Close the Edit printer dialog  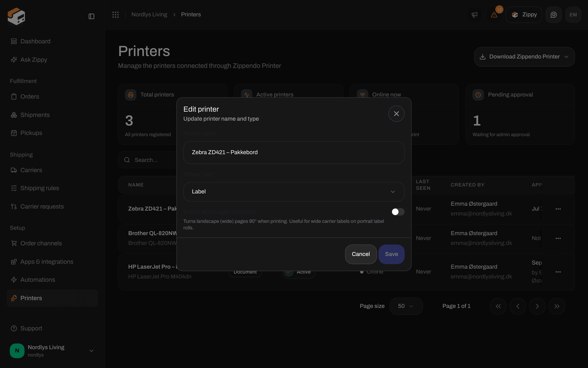396,114
